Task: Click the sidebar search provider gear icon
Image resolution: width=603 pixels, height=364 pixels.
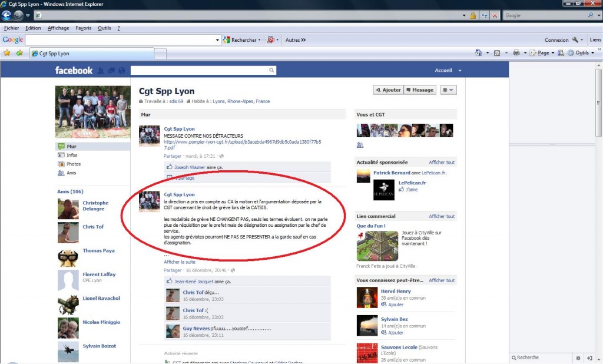Action: (x=578, y=358)
